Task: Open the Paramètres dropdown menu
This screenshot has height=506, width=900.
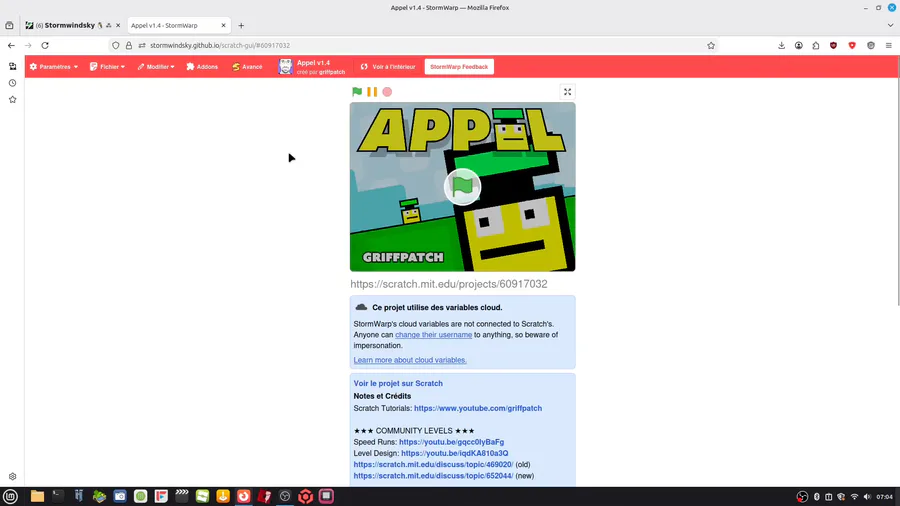Action: [54, 67]
